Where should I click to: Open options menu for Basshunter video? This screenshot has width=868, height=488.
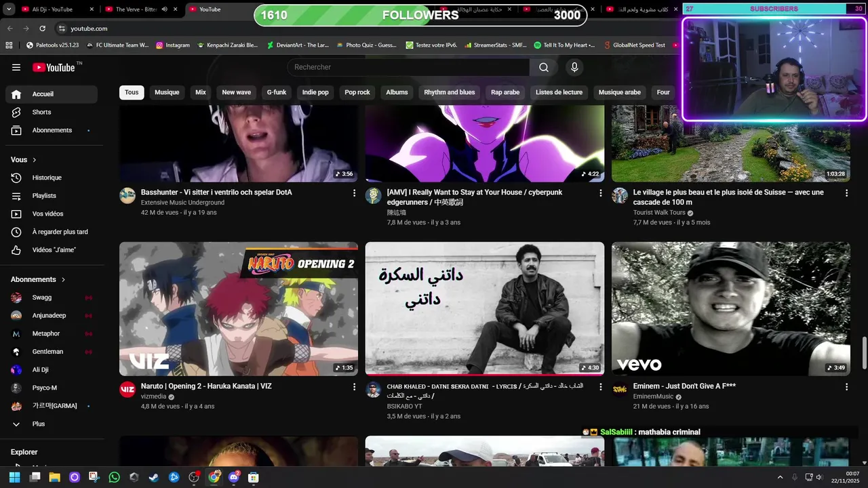[x=354, y=193]
